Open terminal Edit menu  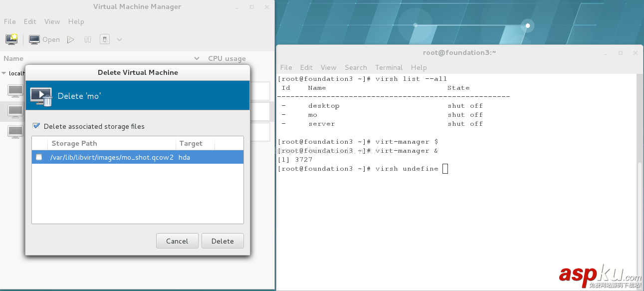tap(306, 67)
